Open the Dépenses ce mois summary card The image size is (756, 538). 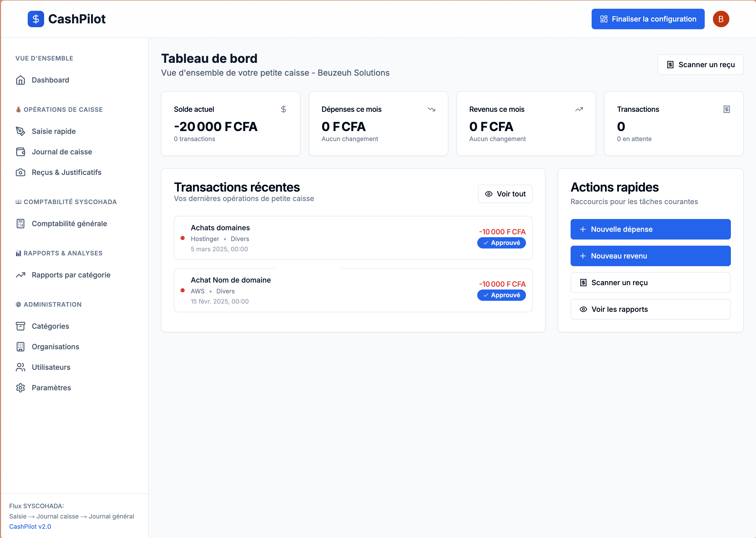click(378, 124)
